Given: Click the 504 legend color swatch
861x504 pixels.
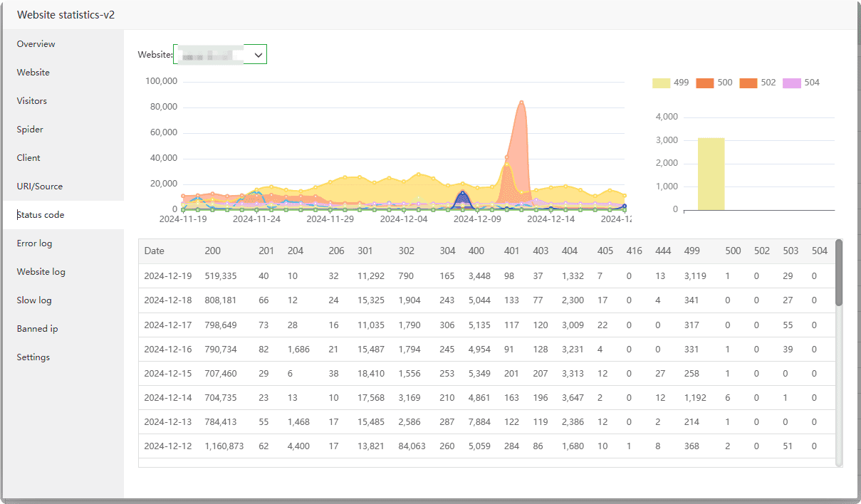Looking at the screenshot, I should (x=791, y=83).
